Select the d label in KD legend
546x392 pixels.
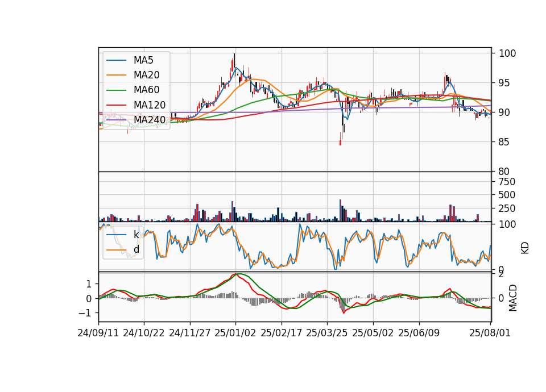pos(136,249)
